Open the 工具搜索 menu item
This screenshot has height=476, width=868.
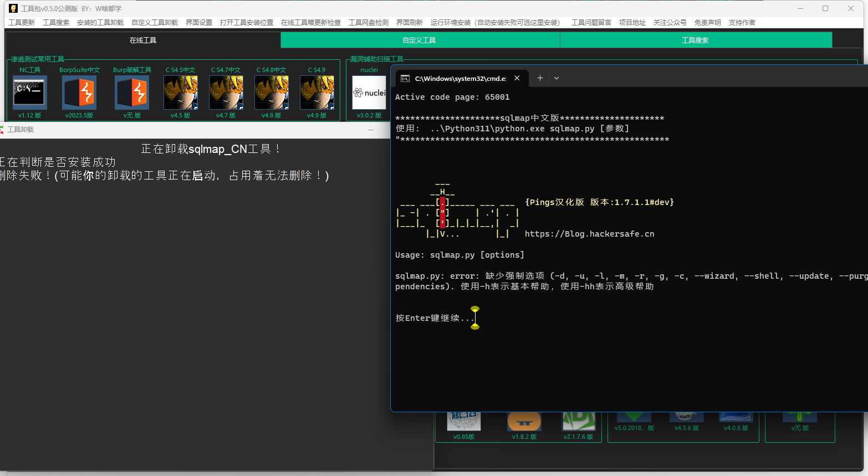pyautogui.click(x=56, y=23)
